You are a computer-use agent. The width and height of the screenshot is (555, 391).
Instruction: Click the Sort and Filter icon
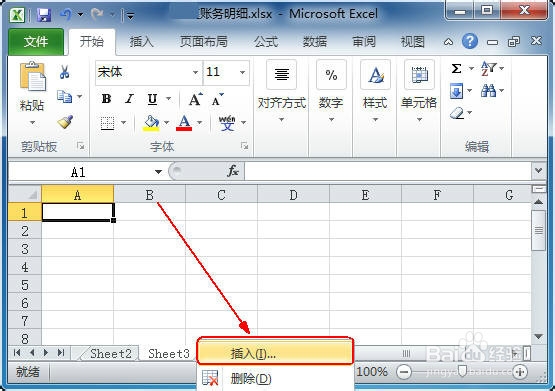[x=488, y=68]
